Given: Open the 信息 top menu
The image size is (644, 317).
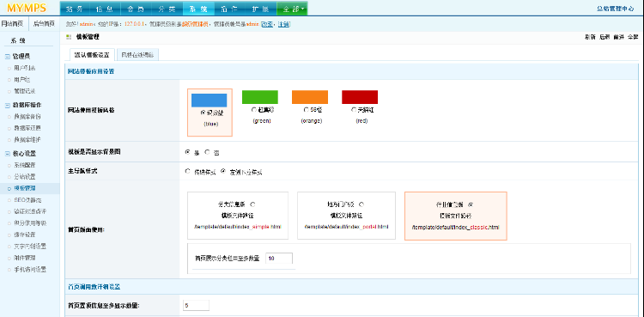Looking at the screenshot, I should click(105, 9).
